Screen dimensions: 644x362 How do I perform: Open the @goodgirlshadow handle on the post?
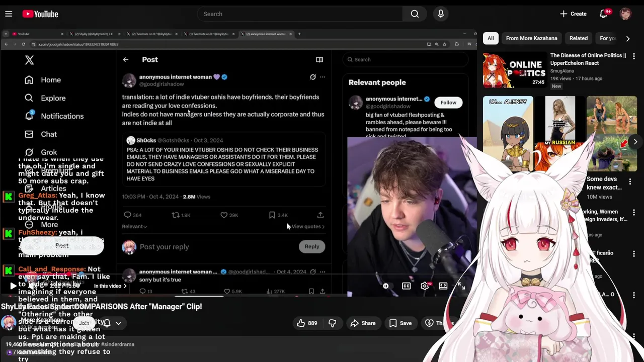click(x=162, y=84)
